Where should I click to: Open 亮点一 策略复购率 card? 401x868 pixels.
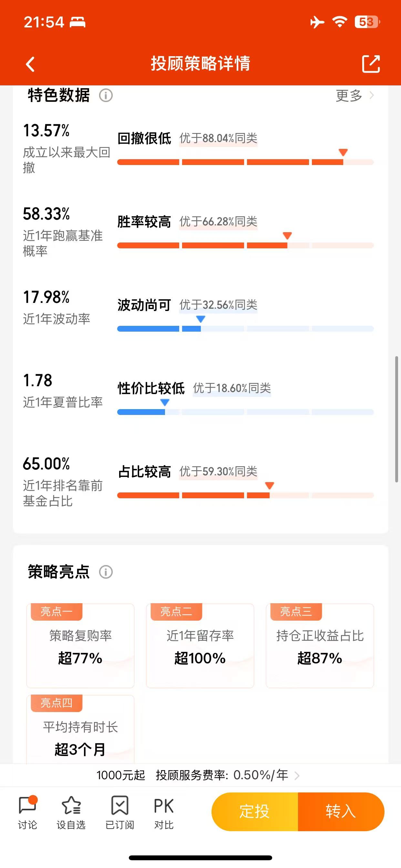tap(80, 646)
